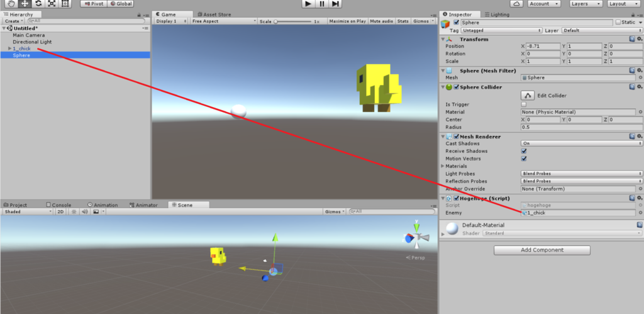Toggle Maximize on Play
644x314 pixels.
[347, 21]
